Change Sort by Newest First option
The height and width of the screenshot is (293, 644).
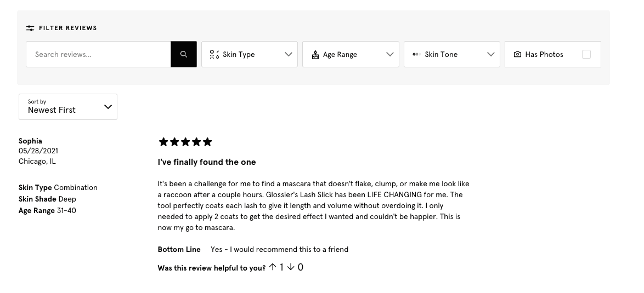[68, 107]
